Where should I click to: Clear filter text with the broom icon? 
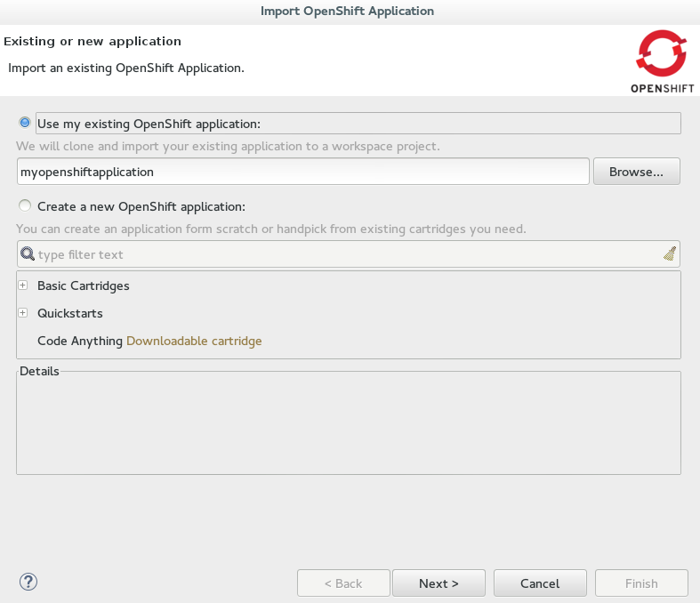pos(670,254)
